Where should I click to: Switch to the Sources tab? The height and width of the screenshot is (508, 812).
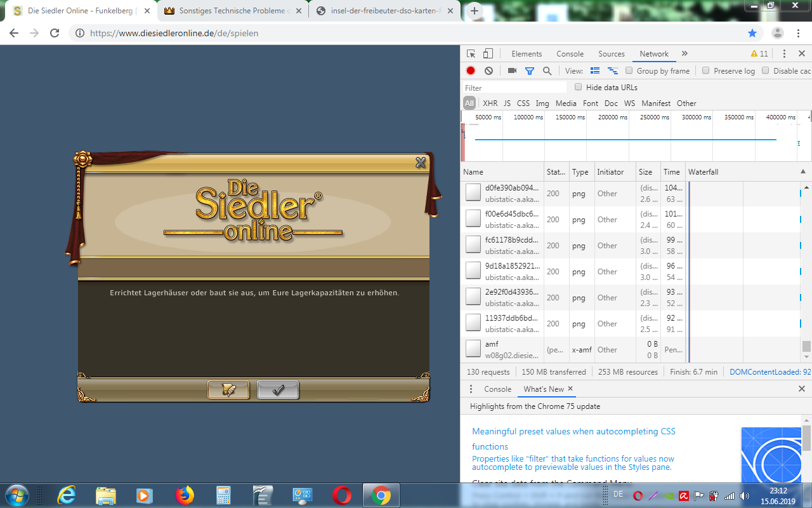(612, 54)
